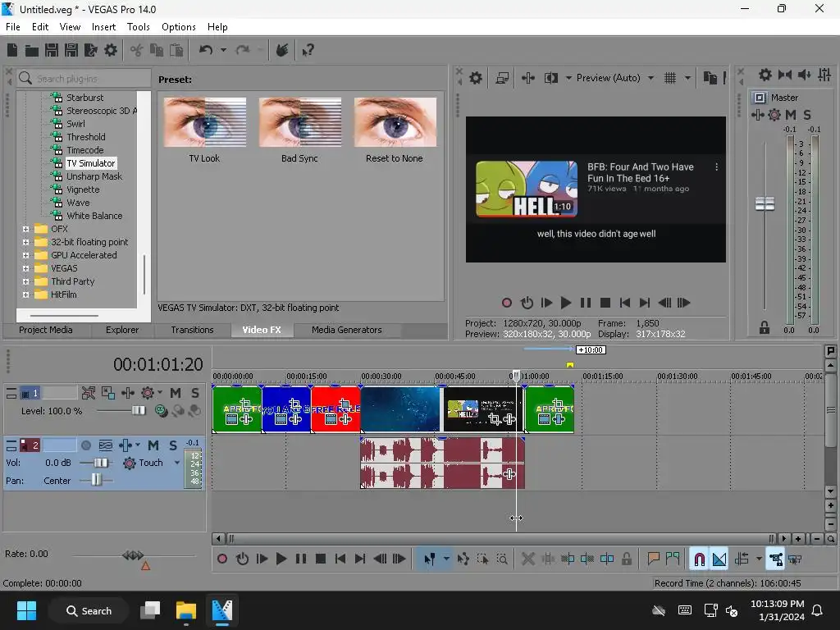Viewport: 840px width, 630px height.
Task: Insert Region icon in timeline toolbar
Action: click(673, 559)
